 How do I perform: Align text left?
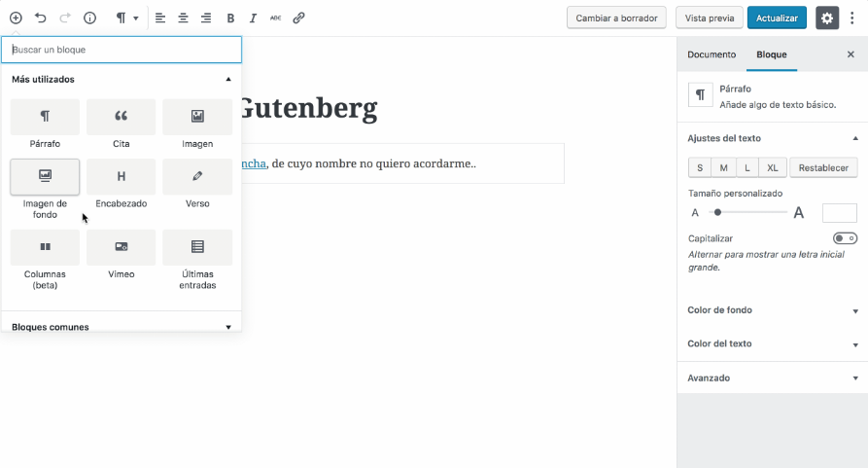(160, 18)
